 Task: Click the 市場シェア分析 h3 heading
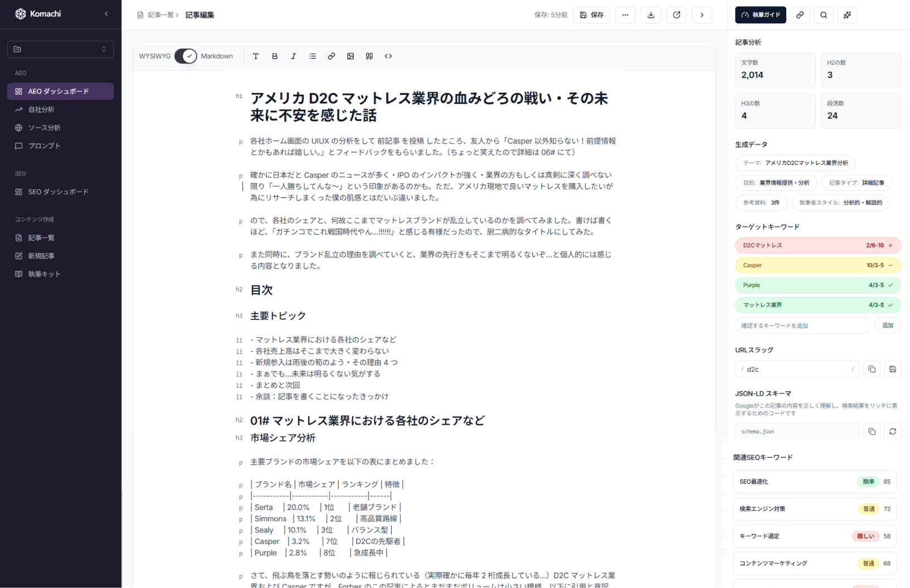pos(283,438)
